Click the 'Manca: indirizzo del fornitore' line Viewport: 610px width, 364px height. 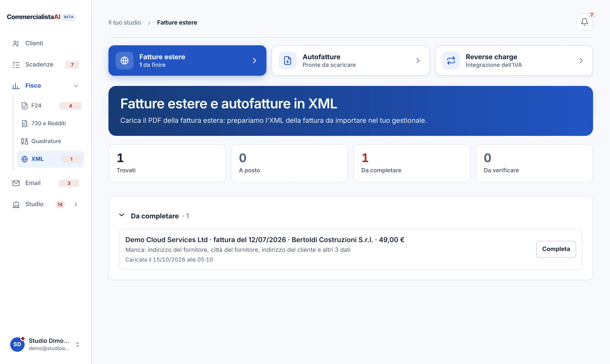tap(238, 250)
